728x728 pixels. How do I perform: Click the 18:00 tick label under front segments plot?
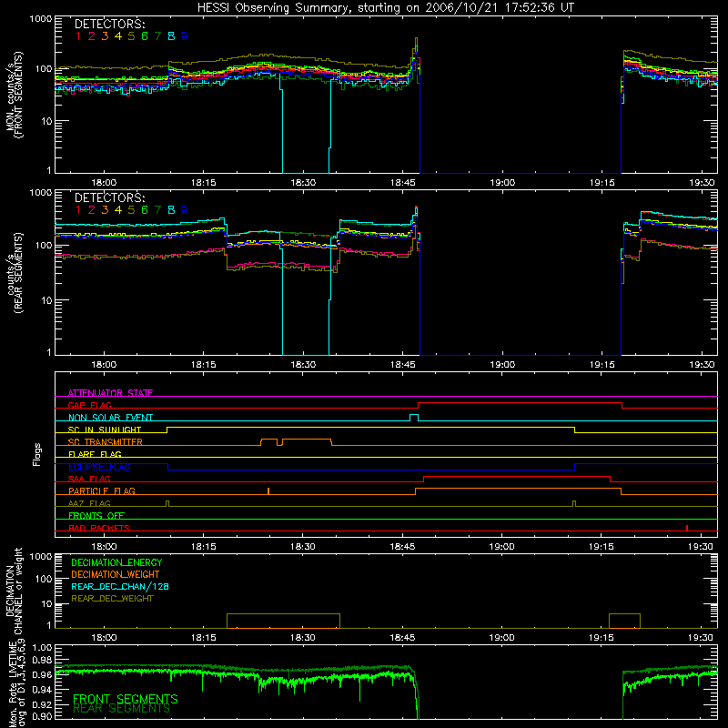pyautogui.click(x=104, y=183)
